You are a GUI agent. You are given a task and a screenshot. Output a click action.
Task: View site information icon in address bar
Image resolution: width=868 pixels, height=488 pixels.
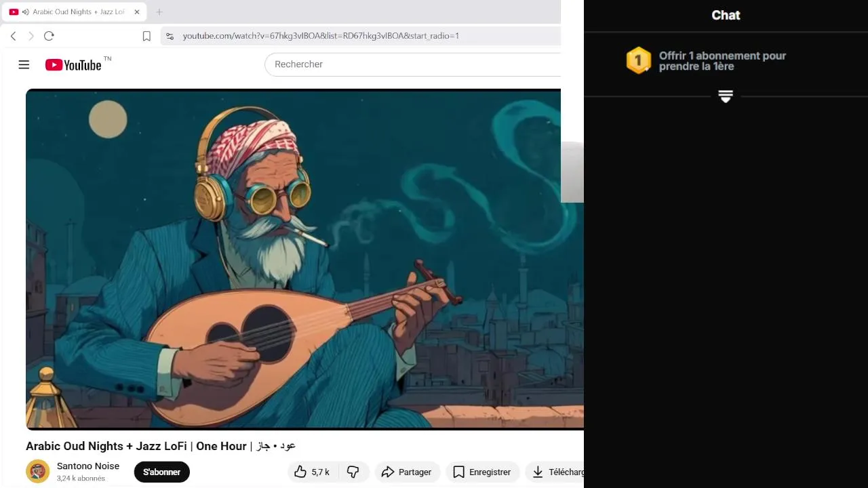coord(170,36)
